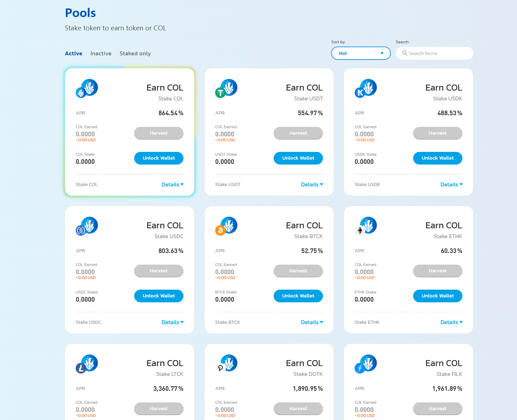Click Harvest in the BTCK pool

298,271
